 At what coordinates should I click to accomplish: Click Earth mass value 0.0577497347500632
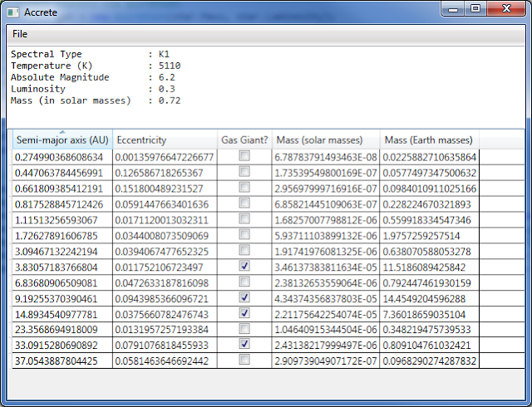coord(430,173)
